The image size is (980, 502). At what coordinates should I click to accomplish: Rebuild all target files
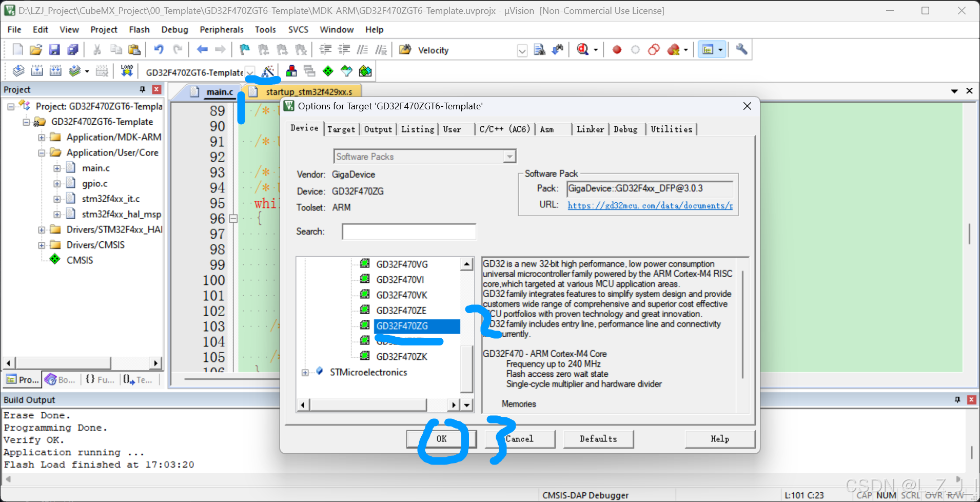click(x=55, y=71)
